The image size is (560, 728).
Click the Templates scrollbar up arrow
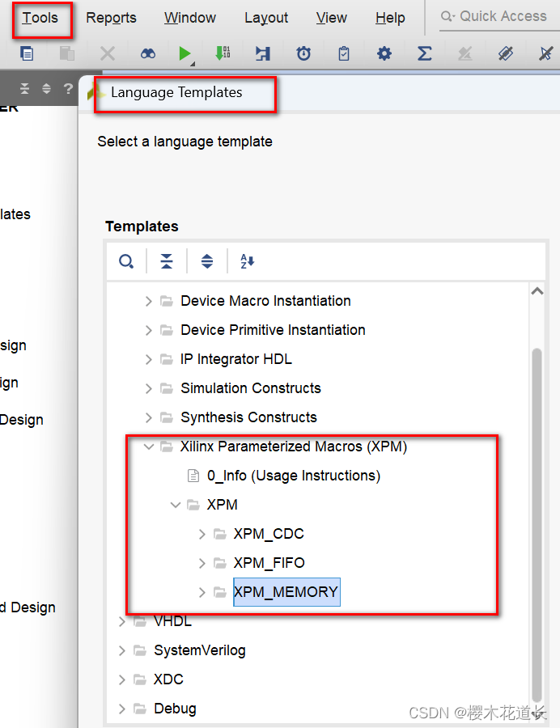pyautogui.click(x=537, y=291)
